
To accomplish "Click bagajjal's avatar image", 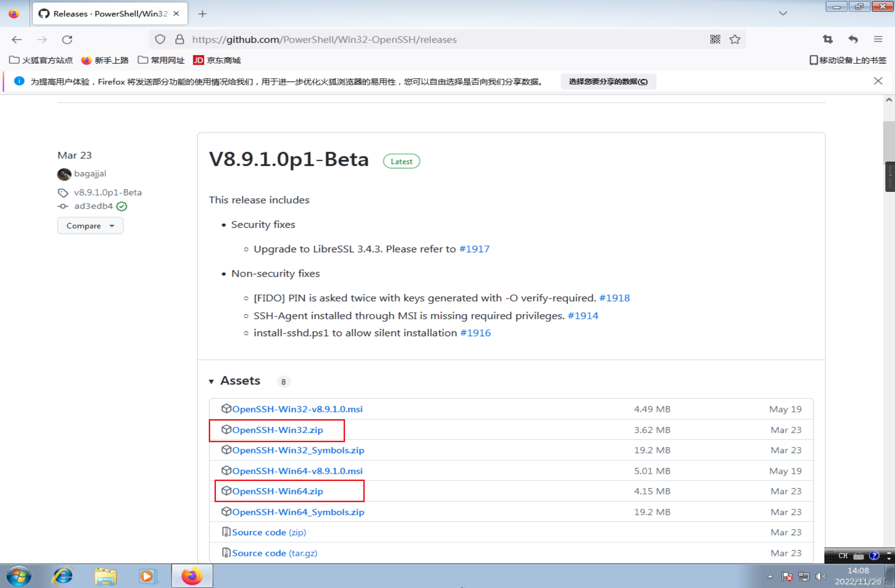I will [64, 174].
